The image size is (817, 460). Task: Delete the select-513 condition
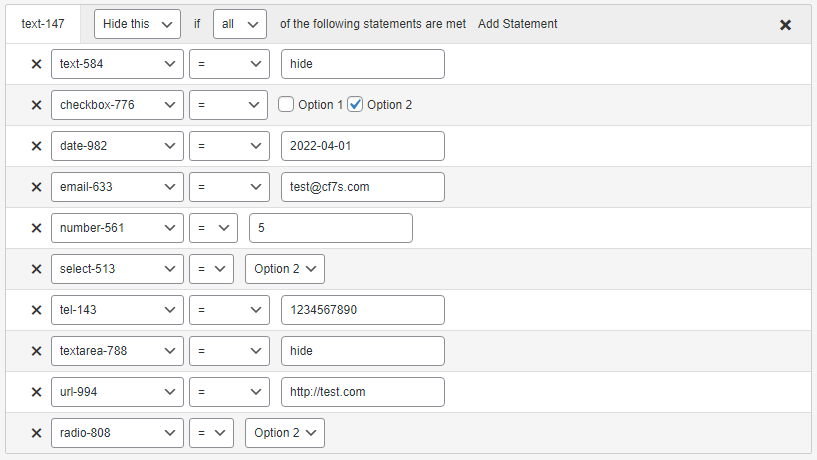point(36,269)
